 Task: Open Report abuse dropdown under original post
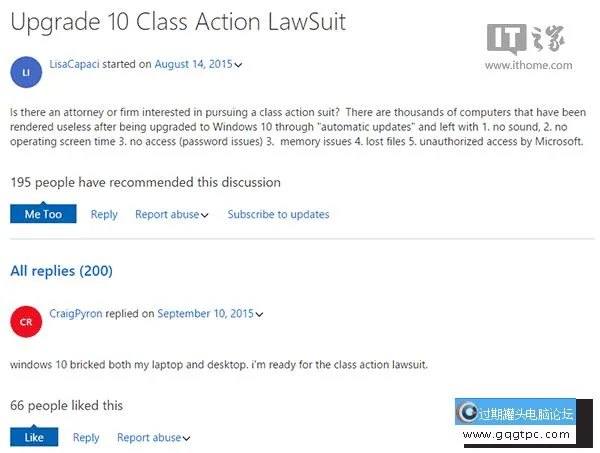(172, 214)
